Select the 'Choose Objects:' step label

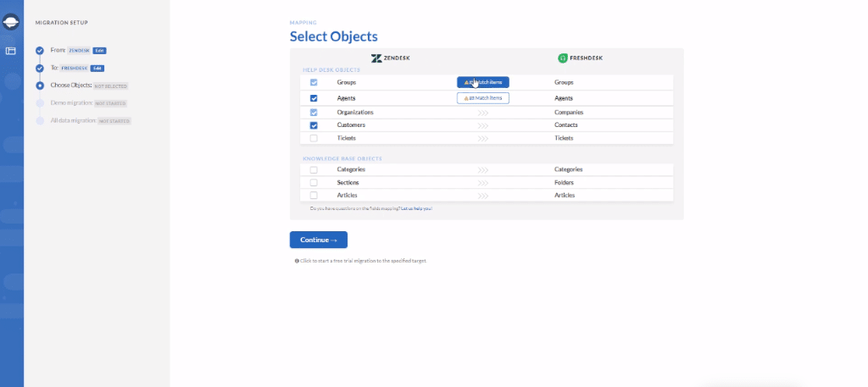[x=71, y=86]
